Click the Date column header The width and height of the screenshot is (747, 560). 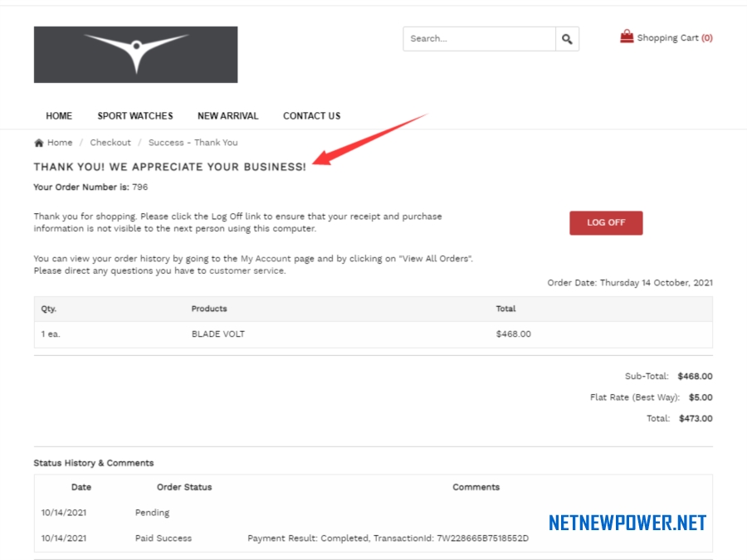click(81, 487)
